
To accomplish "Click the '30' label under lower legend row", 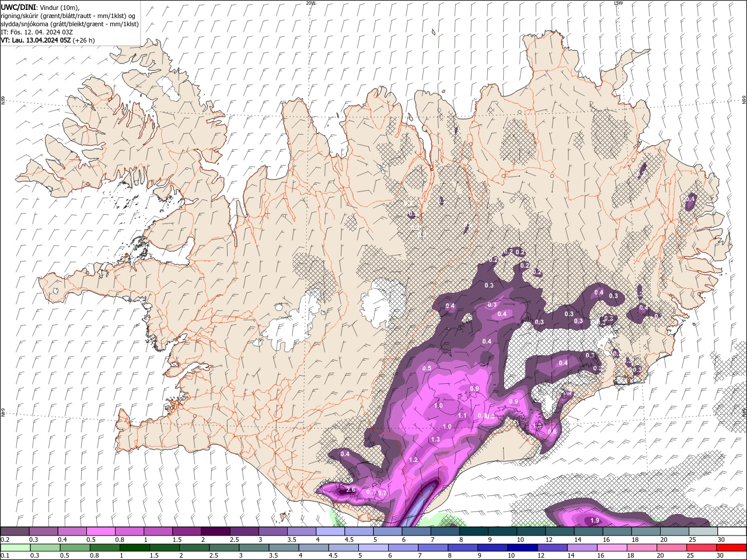I will [720, 556].
